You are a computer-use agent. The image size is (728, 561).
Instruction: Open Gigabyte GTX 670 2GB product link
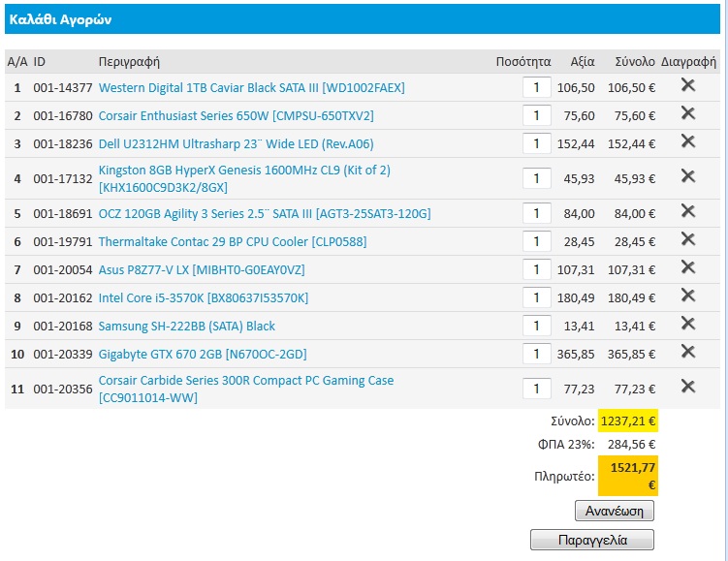click(x=203, y=354)
